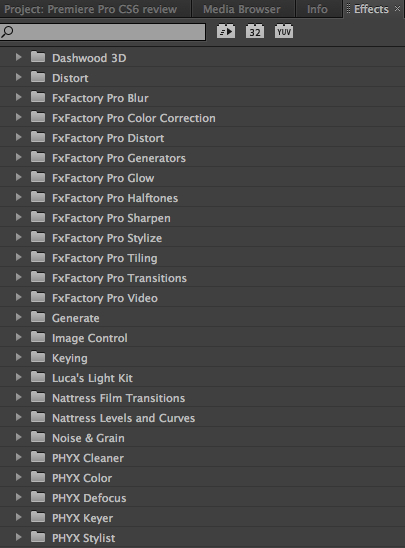Select the Nattress Levels and Curves label
The image size is (405, 548).
(123, 418)
